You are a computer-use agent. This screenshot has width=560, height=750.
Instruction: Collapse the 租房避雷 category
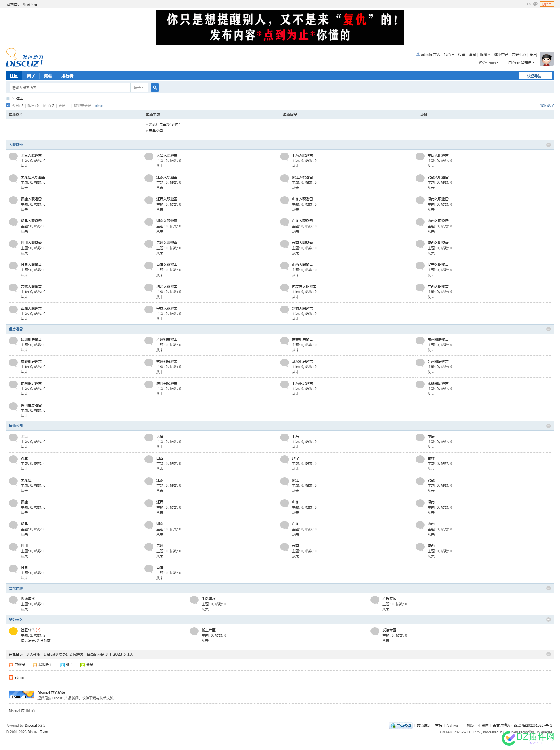click(548, 329)
